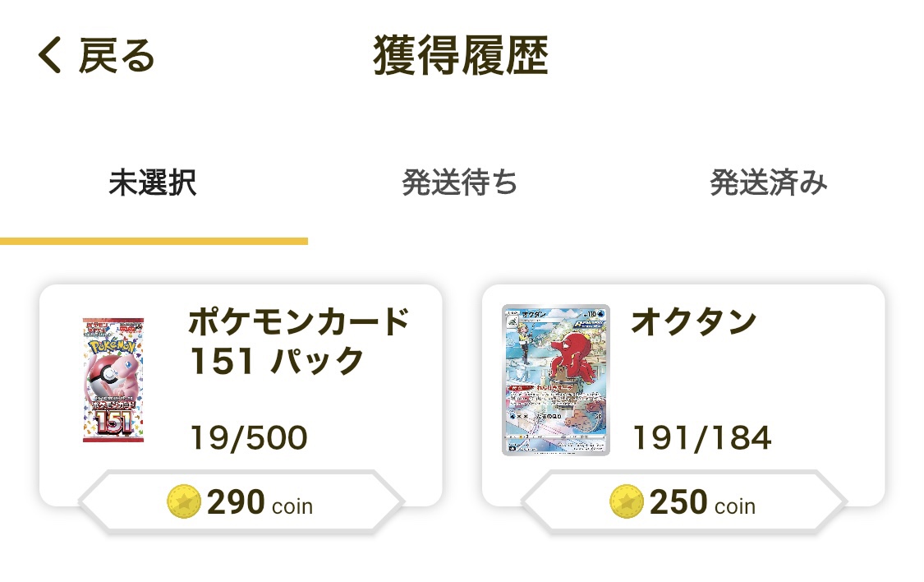Select the 発送済み tab

[x=769, y=182]
